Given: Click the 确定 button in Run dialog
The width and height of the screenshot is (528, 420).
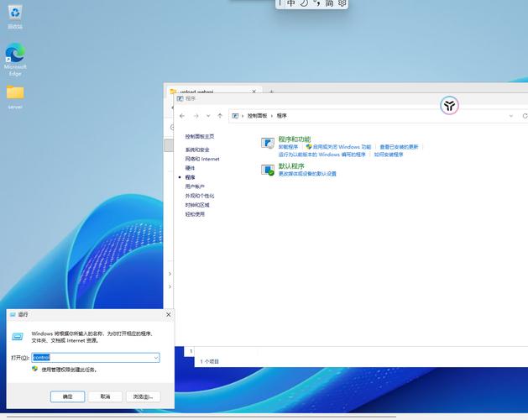Looking at the screenshot, I should coord(67,396).
